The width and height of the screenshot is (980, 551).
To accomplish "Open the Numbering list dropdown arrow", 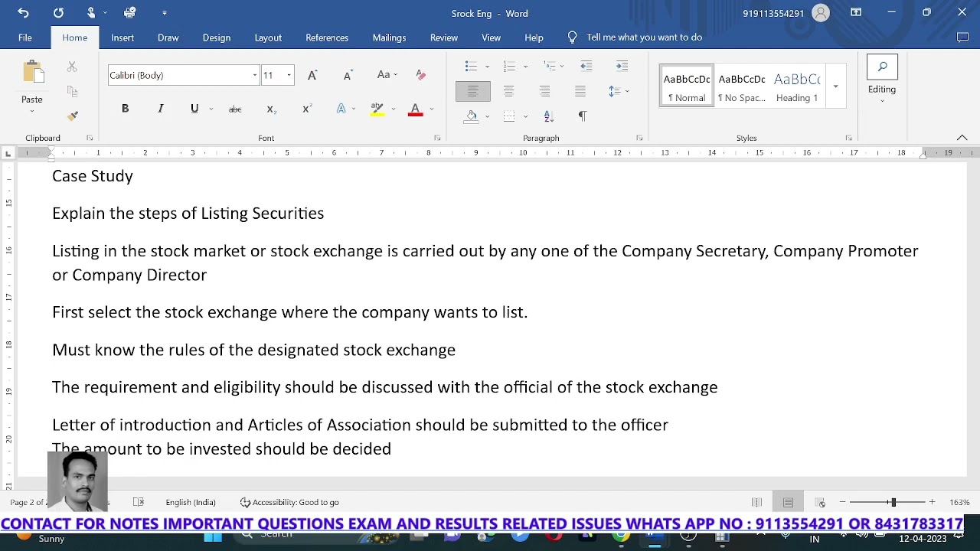I will click(x=525, y=67).
